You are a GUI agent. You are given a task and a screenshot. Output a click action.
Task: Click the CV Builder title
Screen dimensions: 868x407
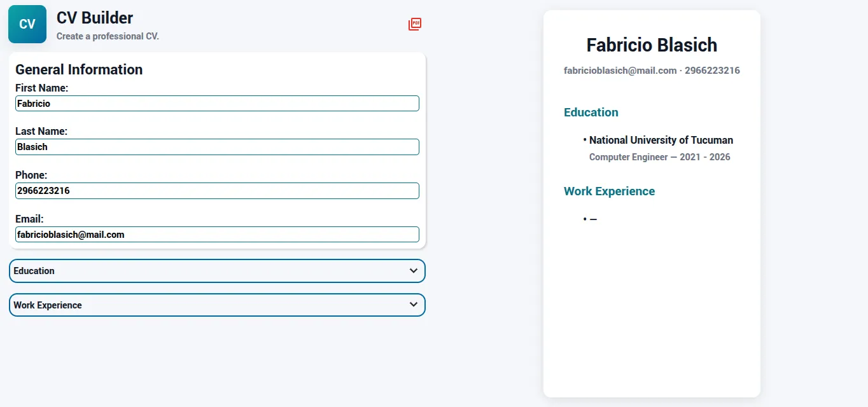pyautogui.click(x=94, y=18)
